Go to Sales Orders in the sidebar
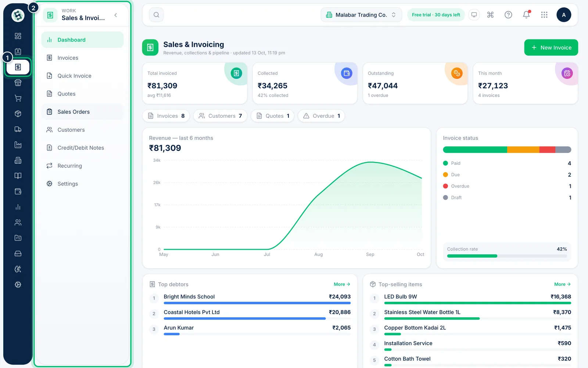The width and height of the screenshot is (588, 368). tap(82, 112)
